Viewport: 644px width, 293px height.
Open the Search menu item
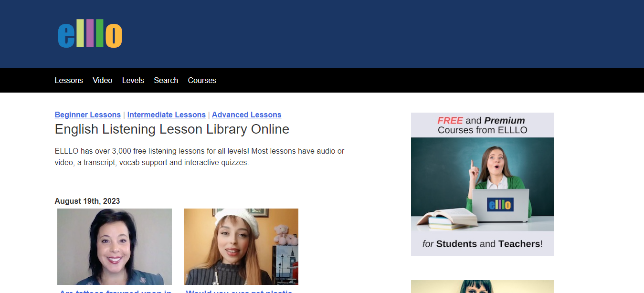(166, 80)
